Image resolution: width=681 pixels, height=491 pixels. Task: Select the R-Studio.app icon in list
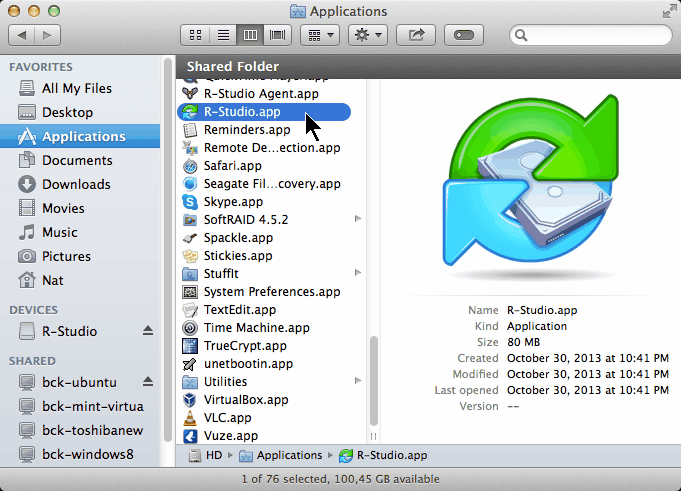(x=190, y=112)
